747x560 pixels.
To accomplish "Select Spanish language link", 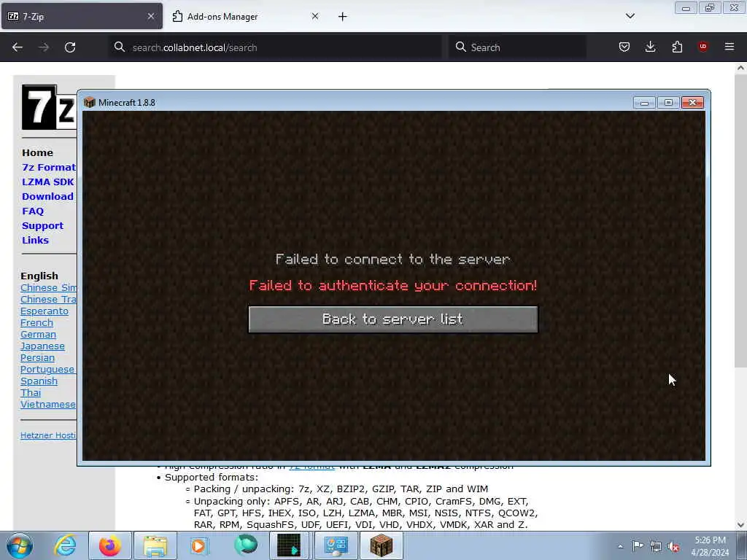I will point(39,381).
